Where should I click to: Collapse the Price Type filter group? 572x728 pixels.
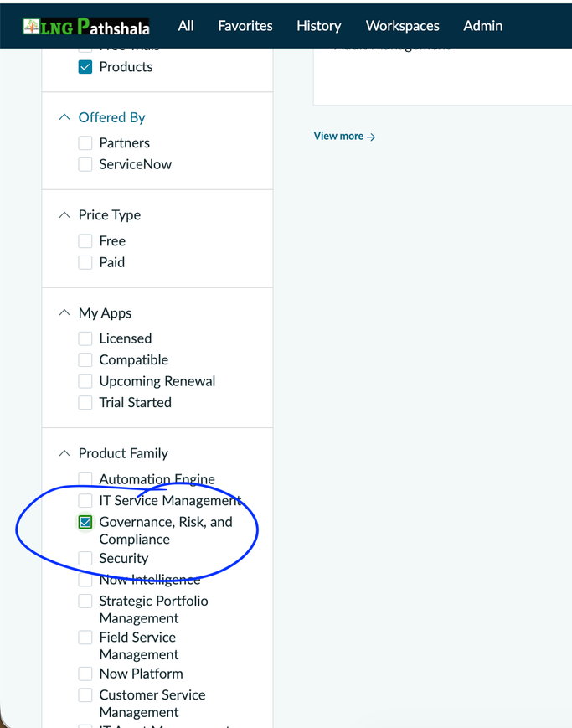[x=64, y=215]
